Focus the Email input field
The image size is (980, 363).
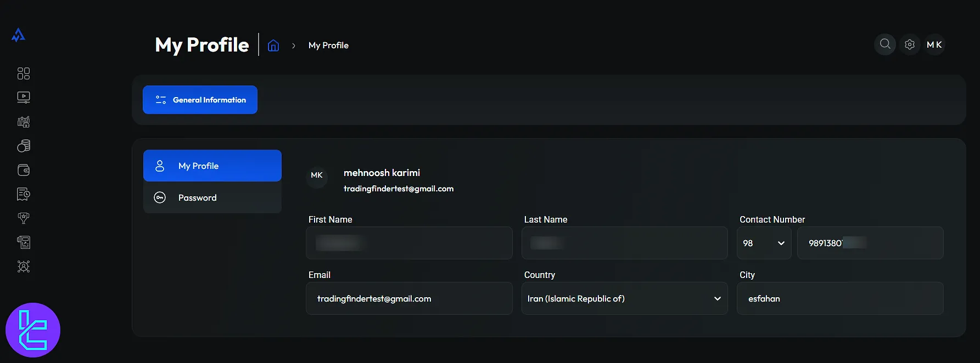point(409,298)
